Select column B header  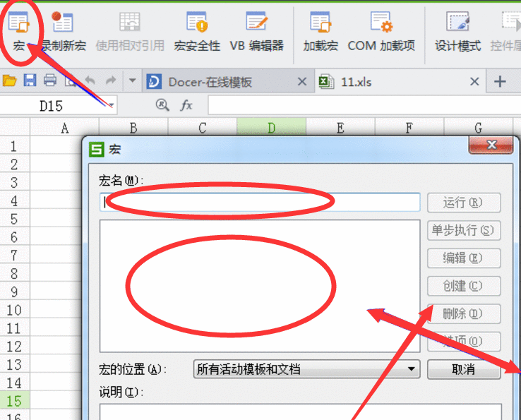tap(133, 128)
